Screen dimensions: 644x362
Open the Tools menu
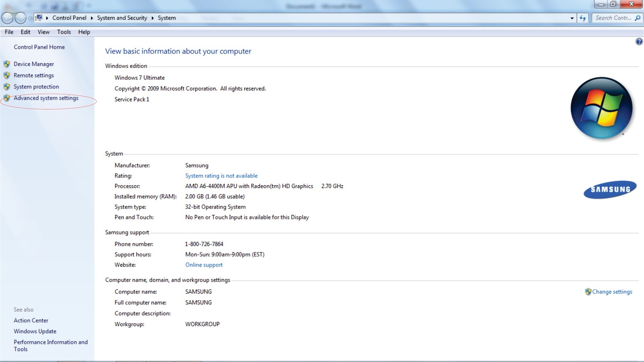click(64, 32)
